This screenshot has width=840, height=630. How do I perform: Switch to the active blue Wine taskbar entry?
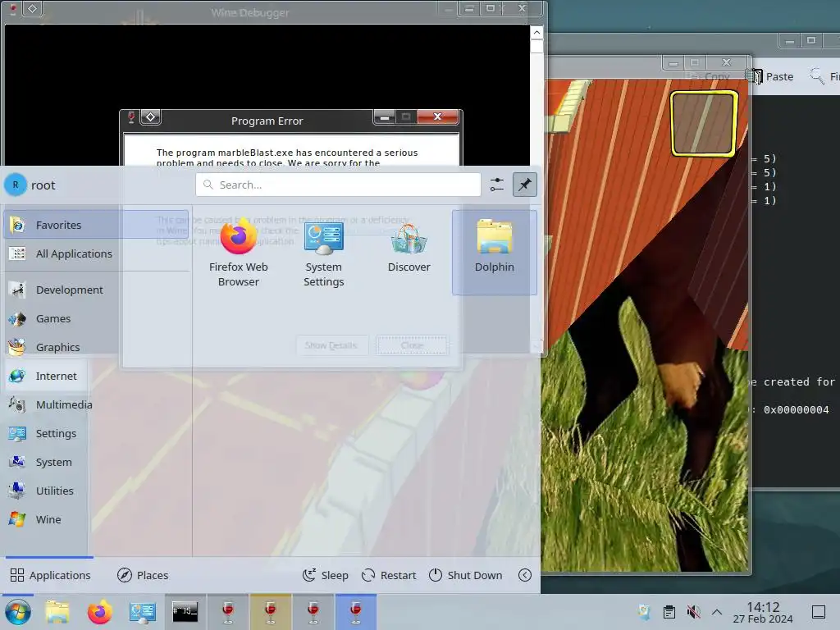coord(356,612)
